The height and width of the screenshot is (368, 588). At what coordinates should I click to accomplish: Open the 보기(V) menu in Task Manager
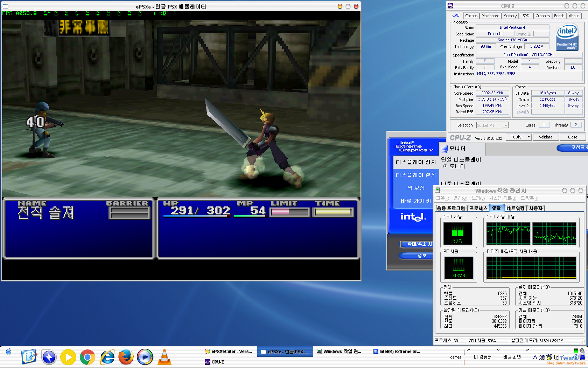(478, 198)
